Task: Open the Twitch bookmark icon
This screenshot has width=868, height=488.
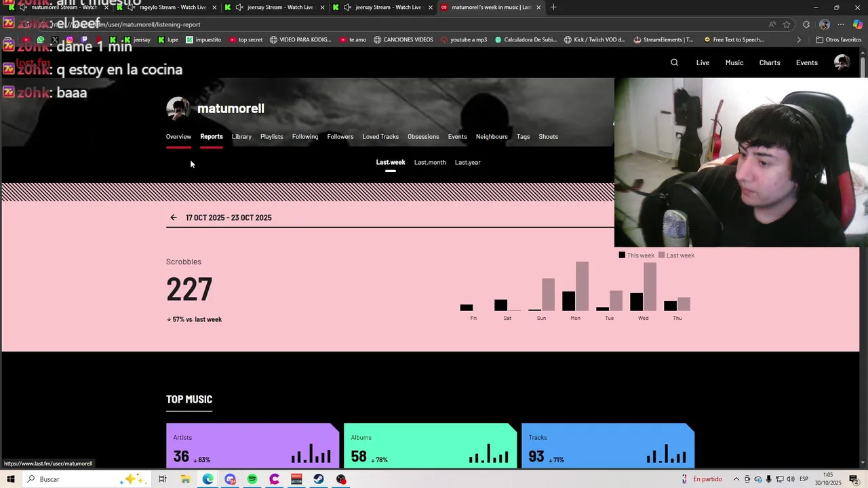Action: click(x=84, y=40)
